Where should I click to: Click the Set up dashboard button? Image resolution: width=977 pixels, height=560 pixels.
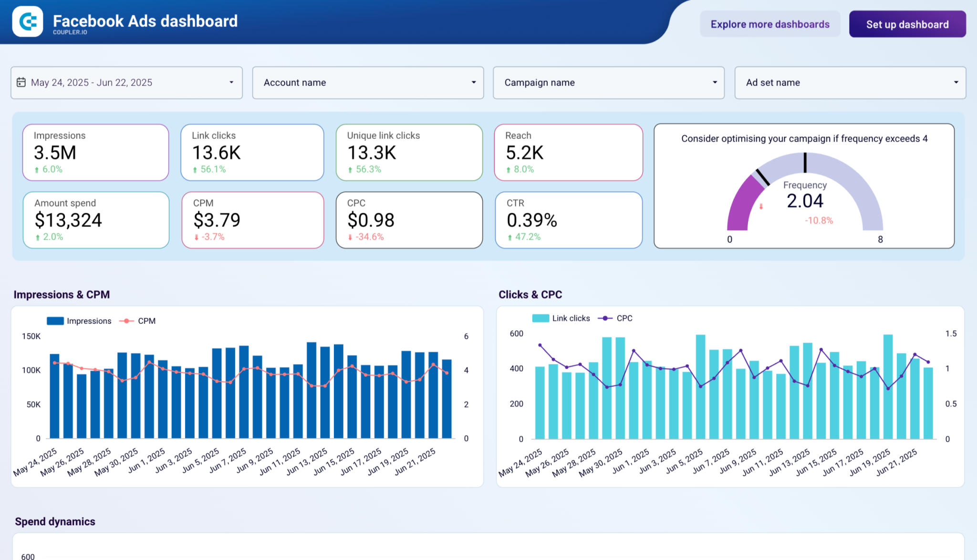[x=907, y=24]
